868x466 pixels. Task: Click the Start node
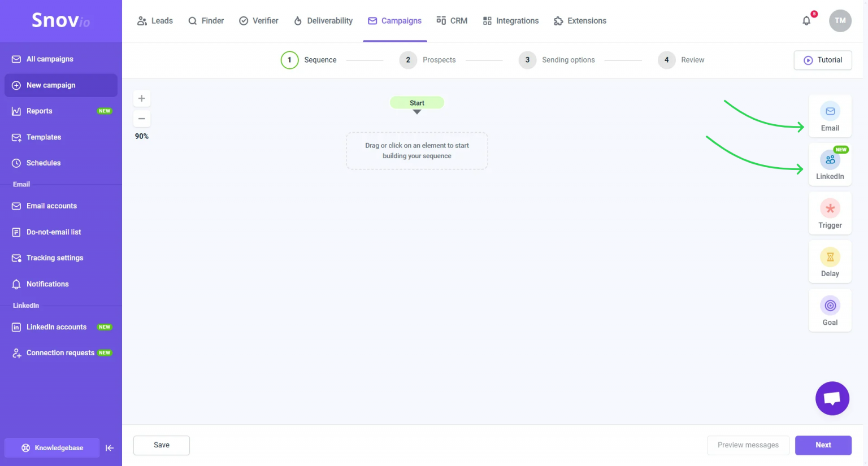[417, 103]
